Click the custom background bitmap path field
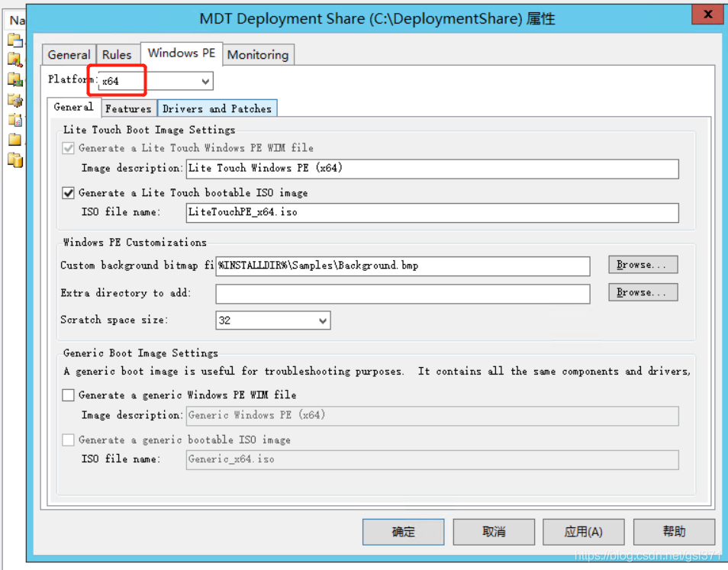This screenshot has height=570, width=728. coord(402,266)
